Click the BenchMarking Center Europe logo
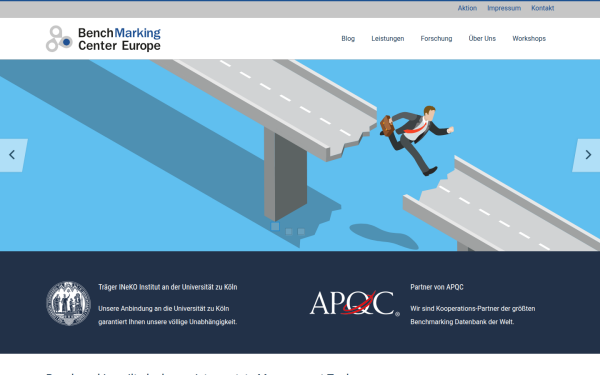 pyautogui.click(x=103, y=39)
